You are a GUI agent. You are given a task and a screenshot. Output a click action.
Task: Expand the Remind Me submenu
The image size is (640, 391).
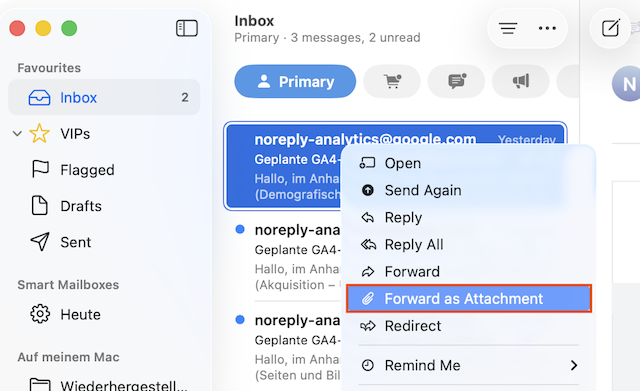click(469, 365)
